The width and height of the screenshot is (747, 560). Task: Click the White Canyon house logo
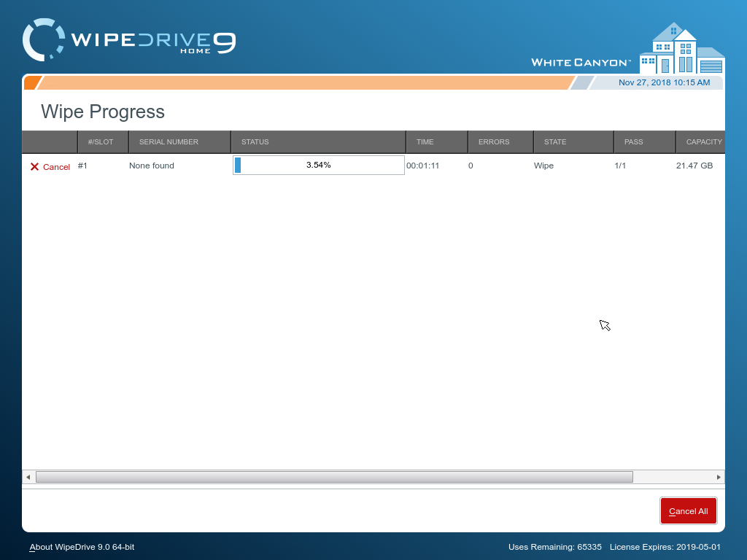coord(682,47)
